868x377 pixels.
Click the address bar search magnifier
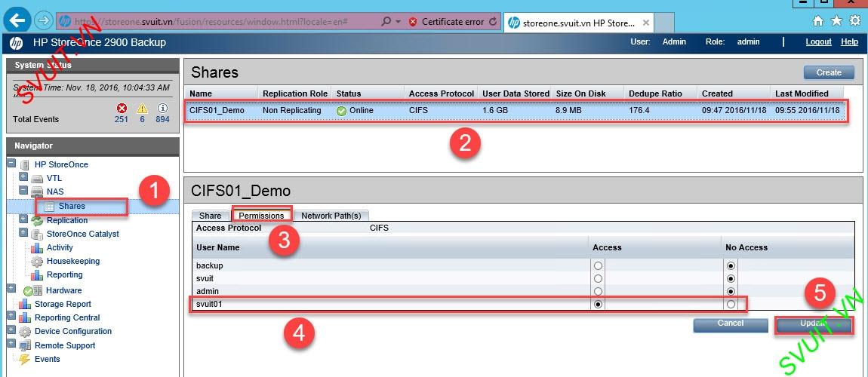tap(386, 22)
